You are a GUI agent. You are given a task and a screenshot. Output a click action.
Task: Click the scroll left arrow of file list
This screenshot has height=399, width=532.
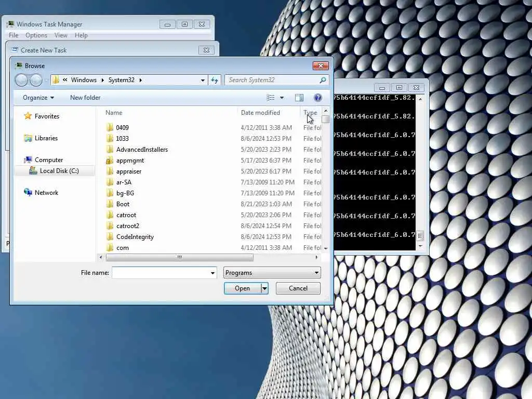tap(101, 257)
